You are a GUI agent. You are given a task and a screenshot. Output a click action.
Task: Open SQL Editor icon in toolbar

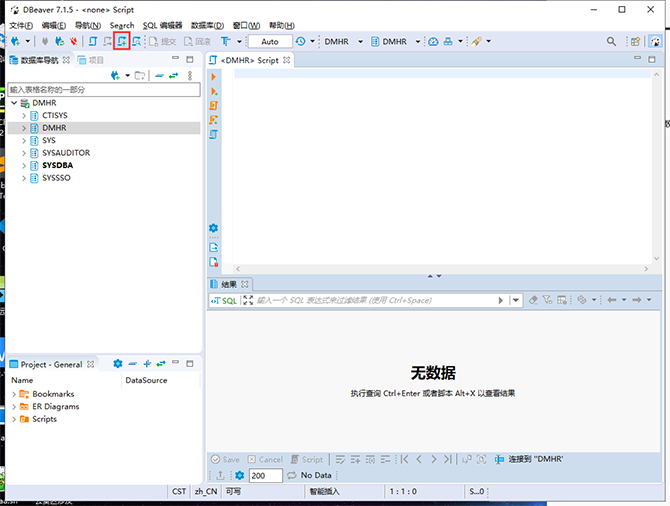(x=93, y=41)
